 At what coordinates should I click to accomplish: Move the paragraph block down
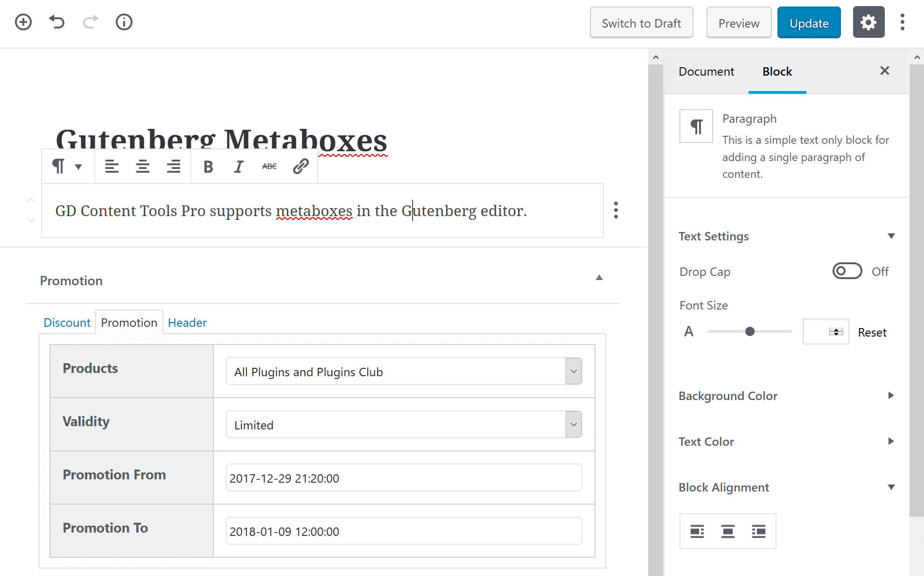tap(31, 220)
